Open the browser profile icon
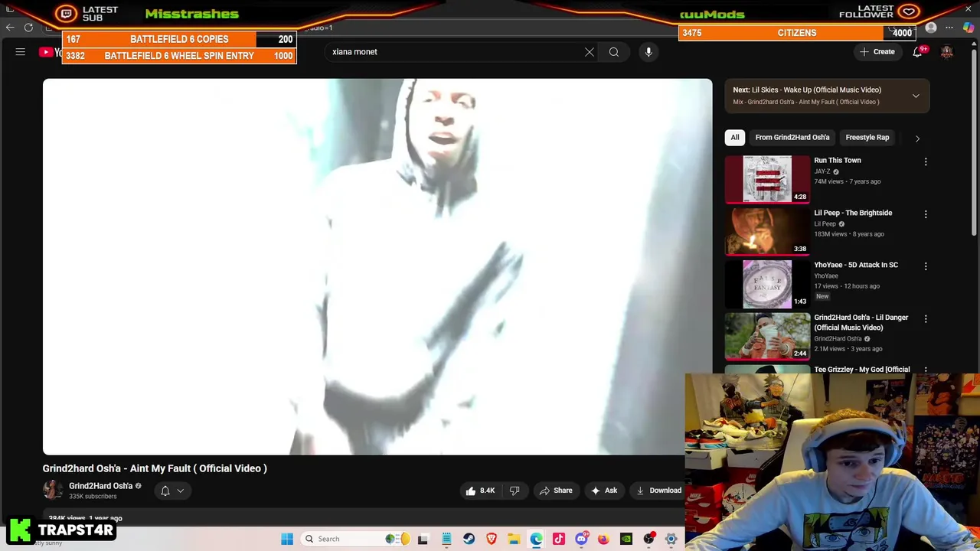The height and width of the screenshot is (551, 980). [931, 28]
